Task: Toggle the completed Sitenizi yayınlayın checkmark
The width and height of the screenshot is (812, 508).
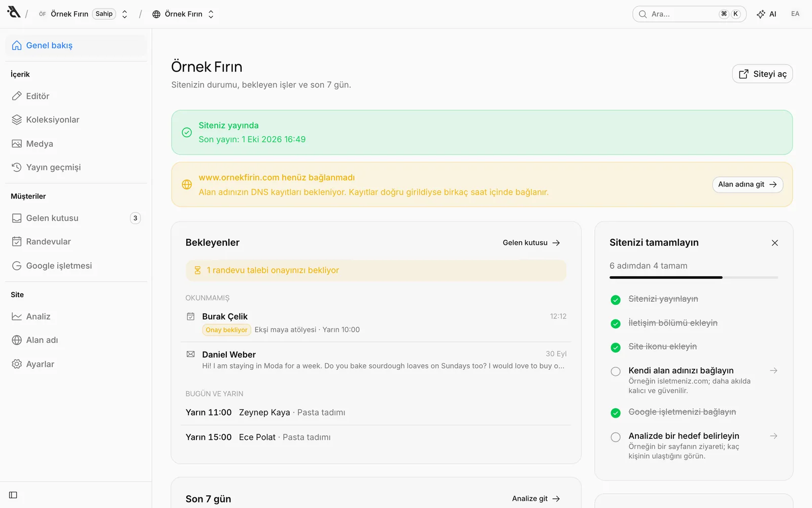Action: (x=616, y=300)
